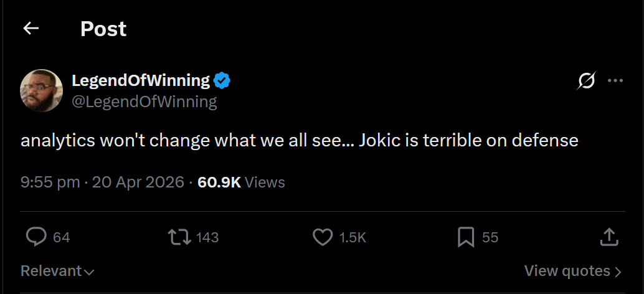Bookmark the post with the bookmark icon
The image size is (644, 294).
point(466,237)
